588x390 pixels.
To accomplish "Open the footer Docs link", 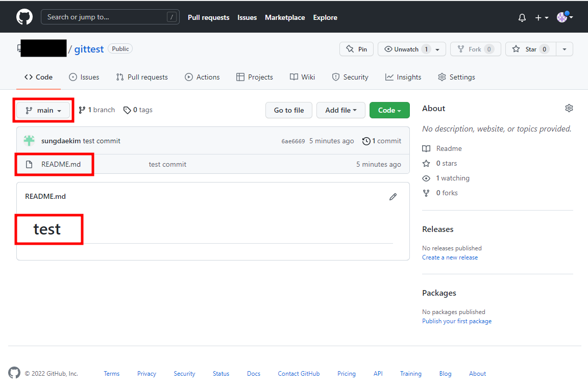I will [254, 374].
